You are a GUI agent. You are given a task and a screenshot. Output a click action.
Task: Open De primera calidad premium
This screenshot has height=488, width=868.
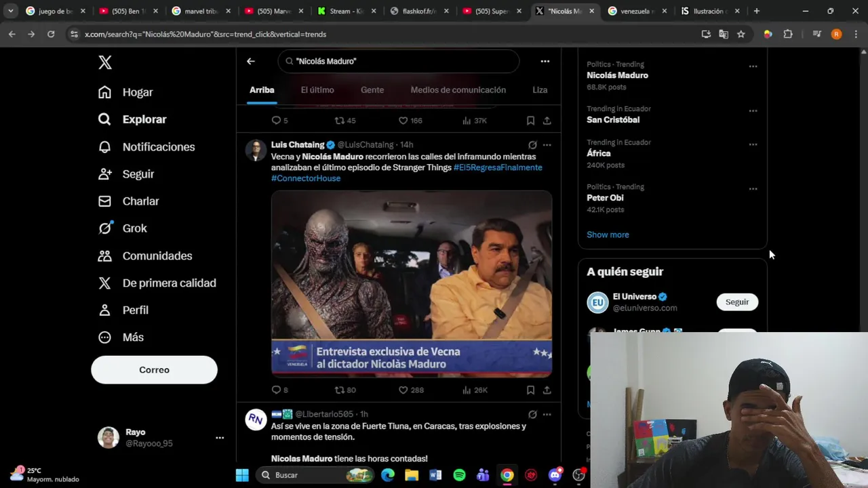pyautogui.click(x=157, y=283)
